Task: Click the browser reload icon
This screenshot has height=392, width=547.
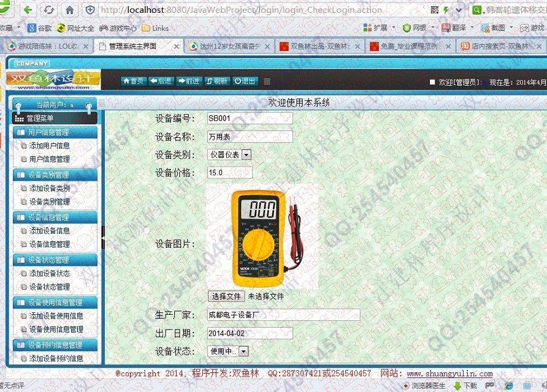Action: coord(49,10)
